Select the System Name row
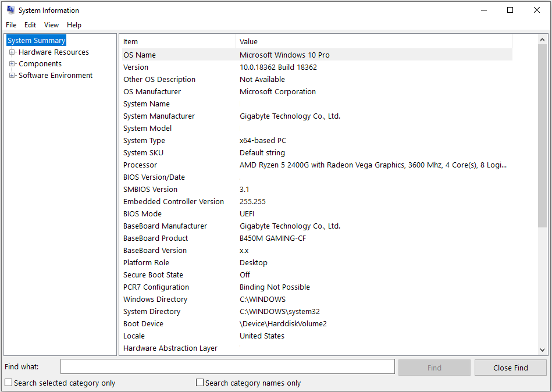This screenshot has height=392, width=552. (x=317, y=104)
